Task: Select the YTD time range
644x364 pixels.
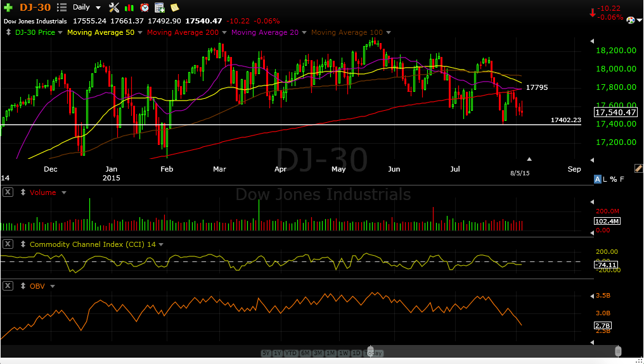Action: 290,353
